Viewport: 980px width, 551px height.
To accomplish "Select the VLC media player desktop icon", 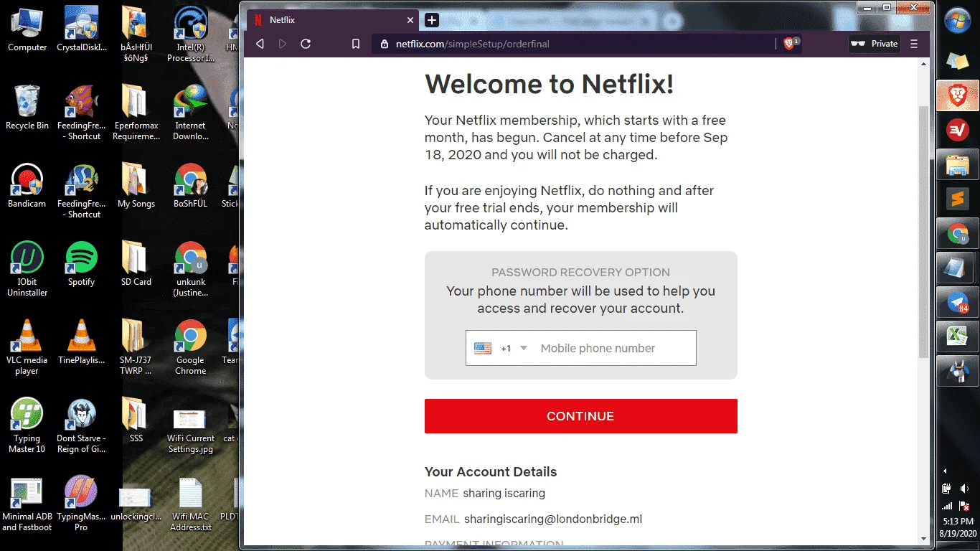I will [27, 348].
